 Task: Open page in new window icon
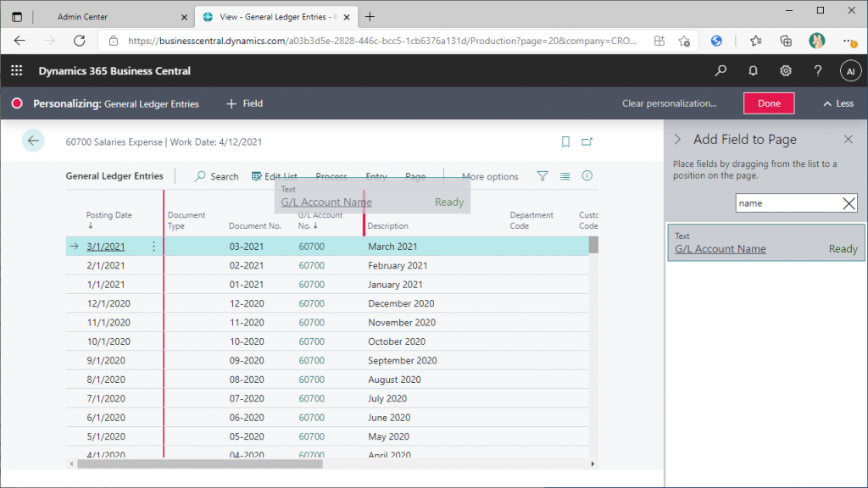point(587,141)
